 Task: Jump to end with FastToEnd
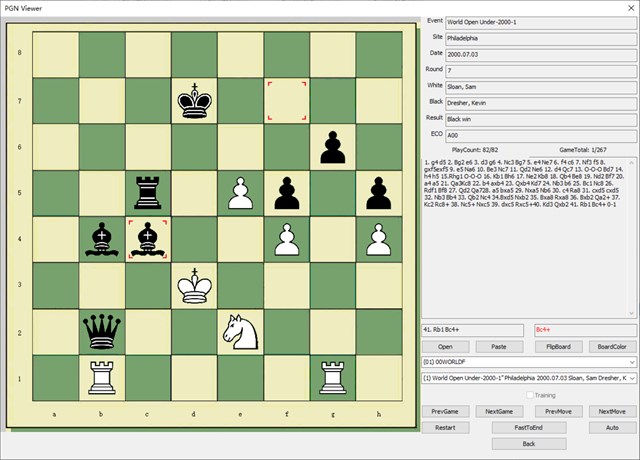click(529, 428)
